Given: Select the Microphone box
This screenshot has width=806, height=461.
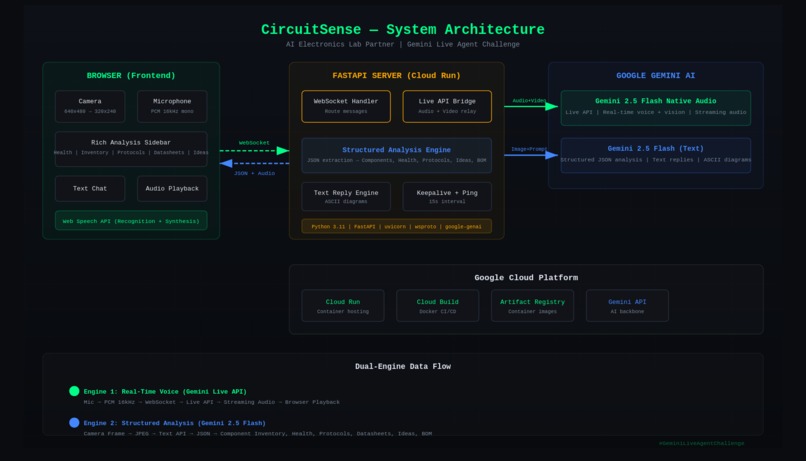Looking at the screenshot, I should click(172, 106).
